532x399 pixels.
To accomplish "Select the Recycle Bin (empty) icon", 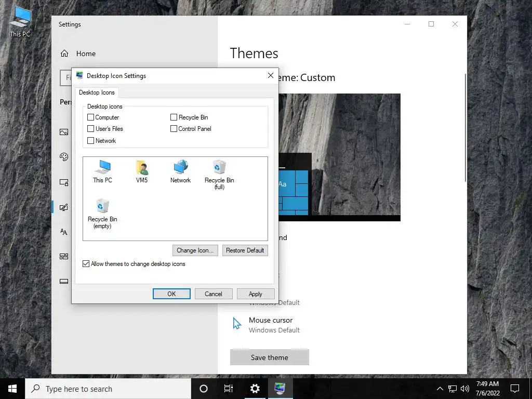I will [x=102, y=214].
